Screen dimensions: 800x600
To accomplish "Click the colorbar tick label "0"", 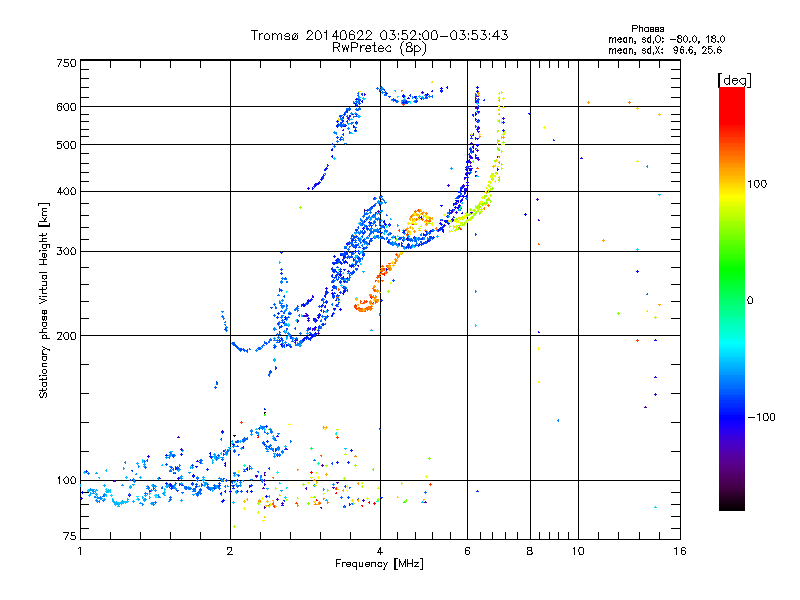I will [x=750, y=300].
